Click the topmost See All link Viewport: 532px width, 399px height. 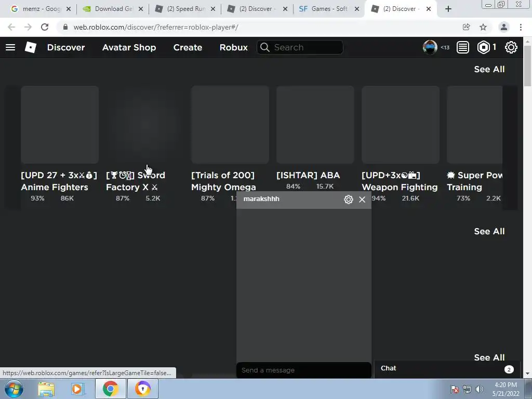point(489,69)
